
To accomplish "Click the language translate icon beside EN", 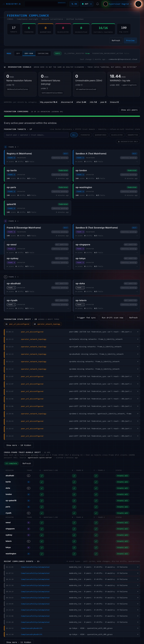I will click(x=72, y=4).
